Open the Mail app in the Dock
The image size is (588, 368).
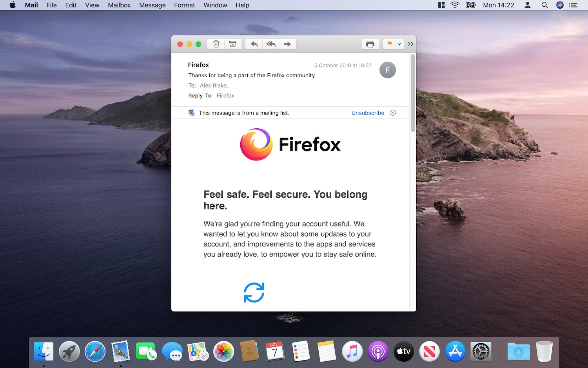coord(120,351)
